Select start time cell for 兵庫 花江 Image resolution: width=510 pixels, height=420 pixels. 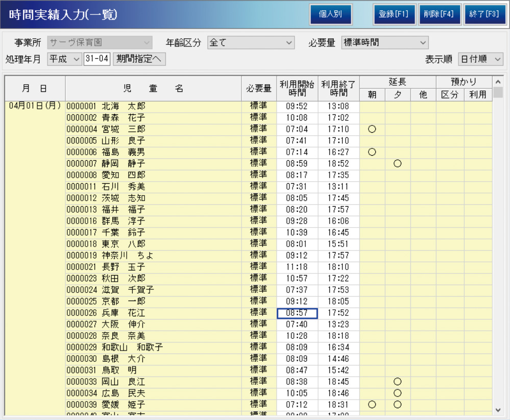pyautogui.click(x=297, y=313)
